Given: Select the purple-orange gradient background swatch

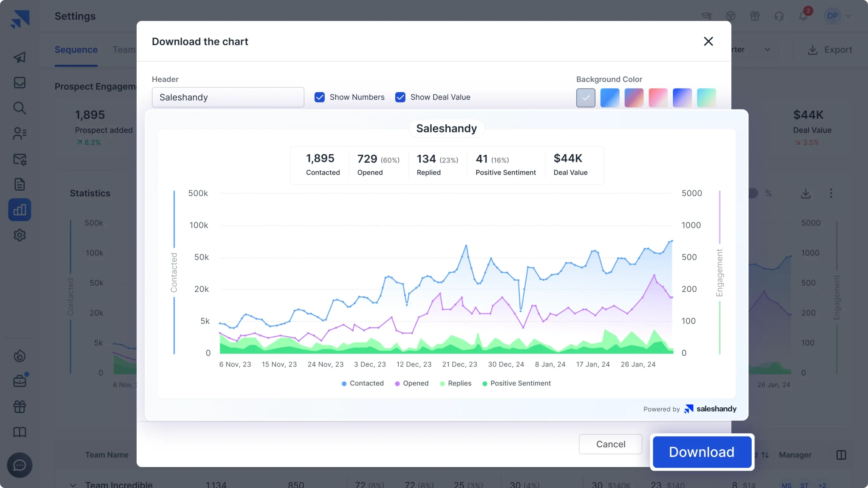Looking at the screenshot, I should 634,98.
